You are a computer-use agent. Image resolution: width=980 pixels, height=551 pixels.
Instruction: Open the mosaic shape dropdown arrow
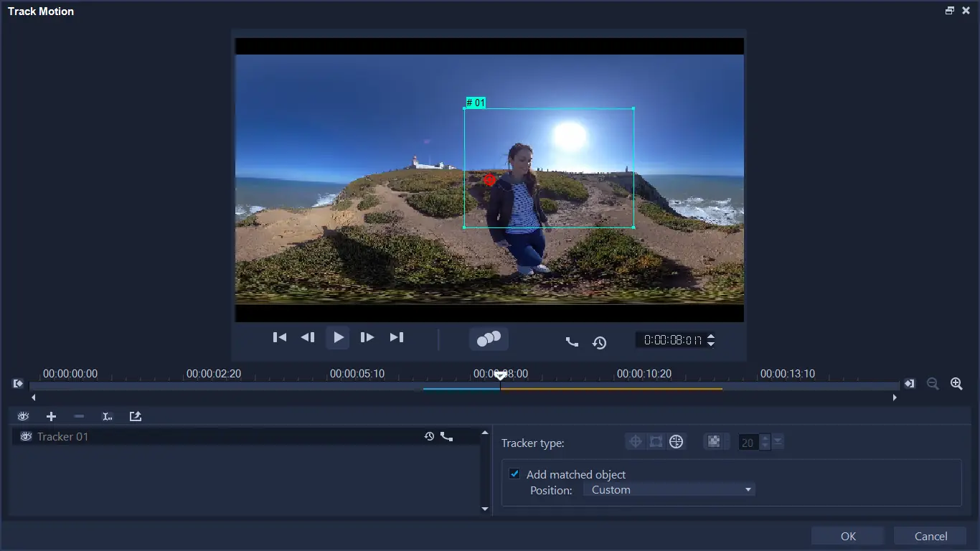point(778,442)
